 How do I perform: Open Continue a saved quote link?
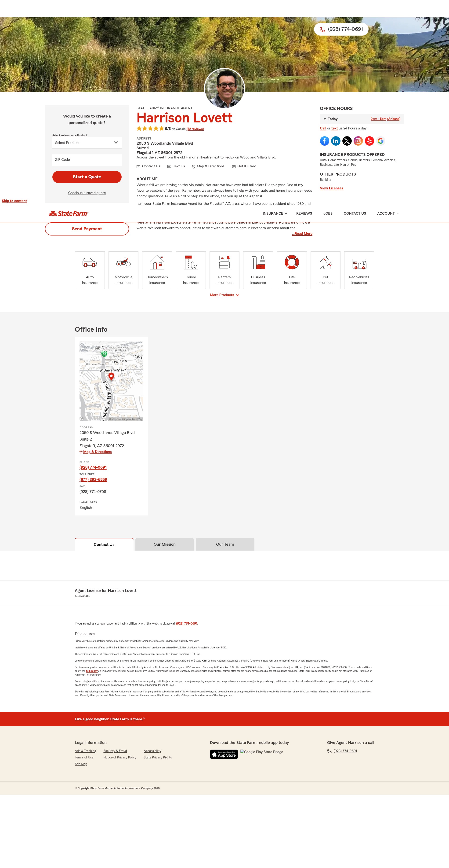click(87, 193)
